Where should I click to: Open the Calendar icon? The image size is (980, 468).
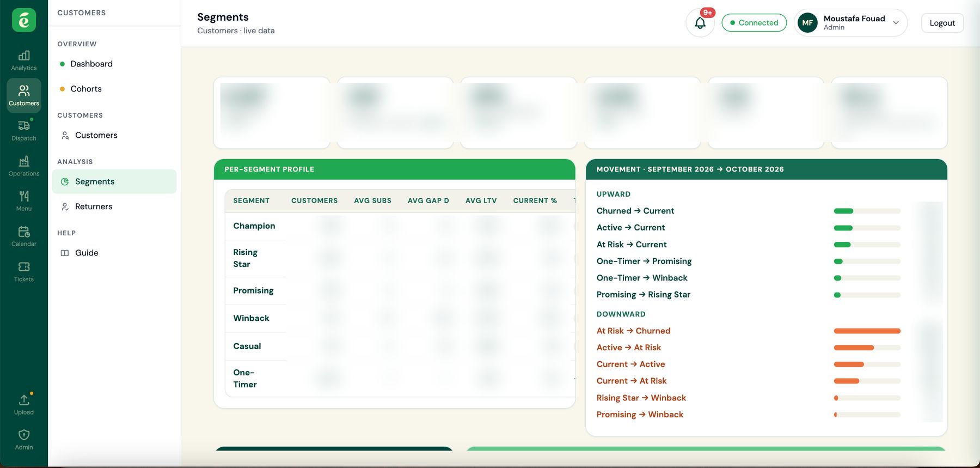coord(24,236)
